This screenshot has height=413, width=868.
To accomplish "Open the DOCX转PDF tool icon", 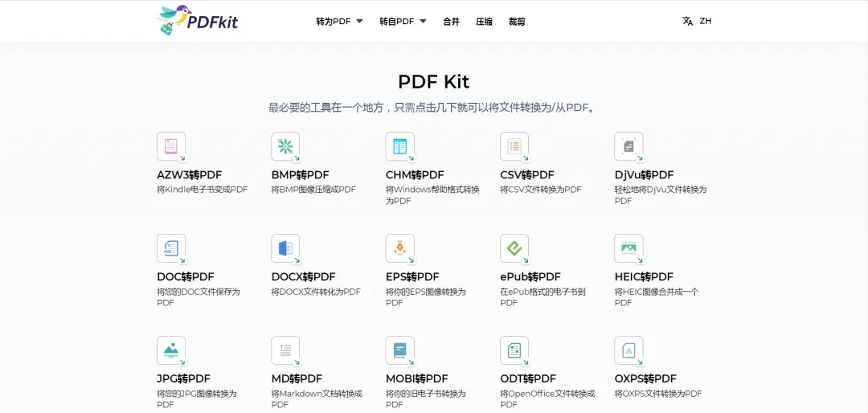I will tap(285, 248).
